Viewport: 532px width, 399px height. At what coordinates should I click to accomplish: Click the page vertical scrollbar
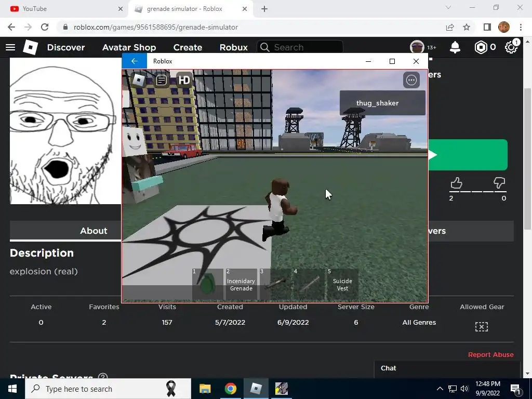point(527,159)
